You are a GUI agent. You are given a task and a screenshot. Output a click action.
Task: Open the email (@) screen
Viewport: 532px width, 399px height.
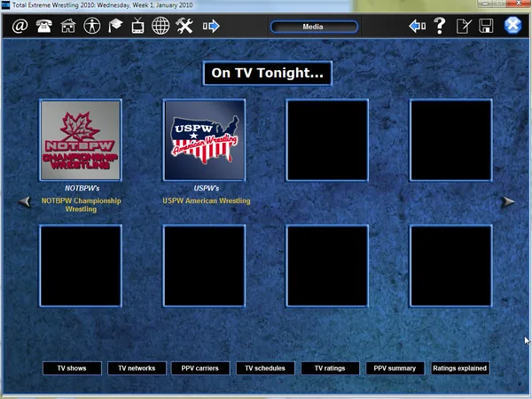(x=20, y=26)
